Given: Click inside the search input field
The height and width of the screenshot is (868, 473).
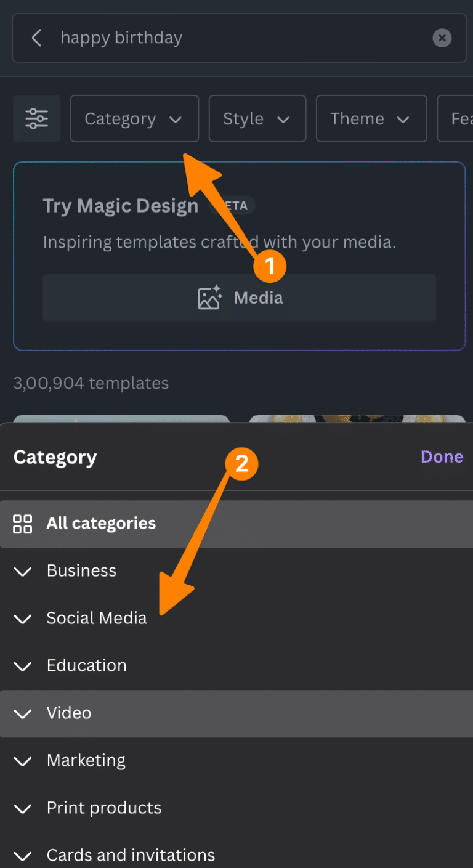Looking at the screenshot, I should 185,38.
